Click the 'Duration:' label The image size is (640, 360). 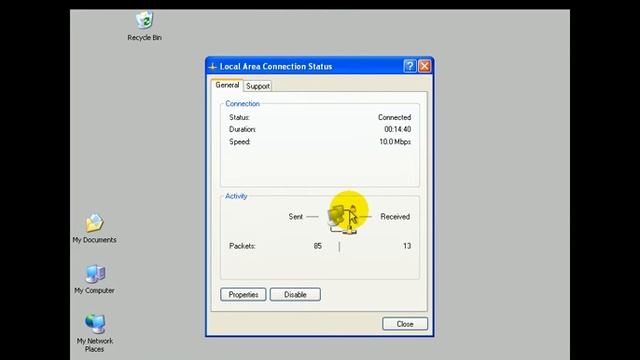coord(242,129)
